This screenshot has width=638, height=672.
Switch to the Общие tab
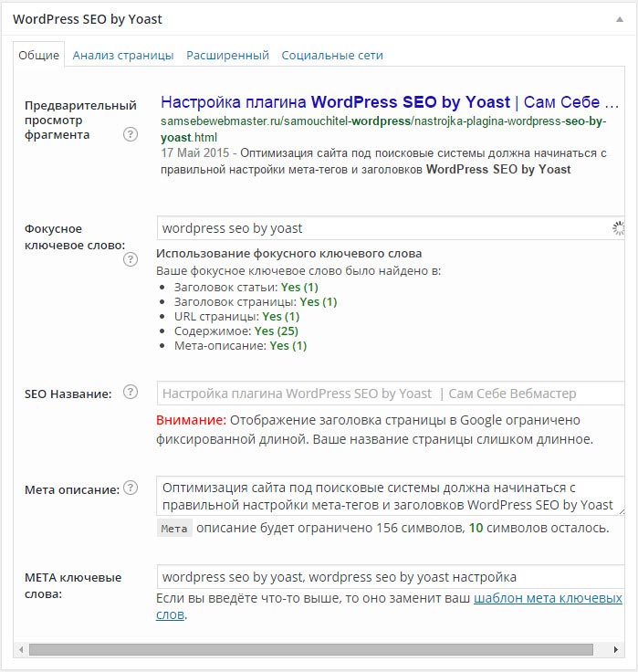point(38,55)
